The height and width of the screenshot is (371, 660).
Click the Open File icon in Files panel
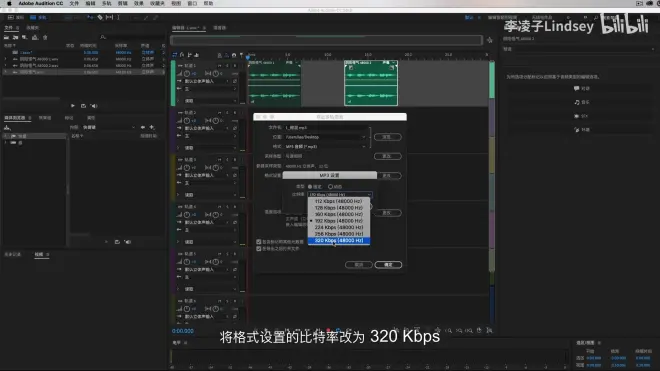pos(6,37)
